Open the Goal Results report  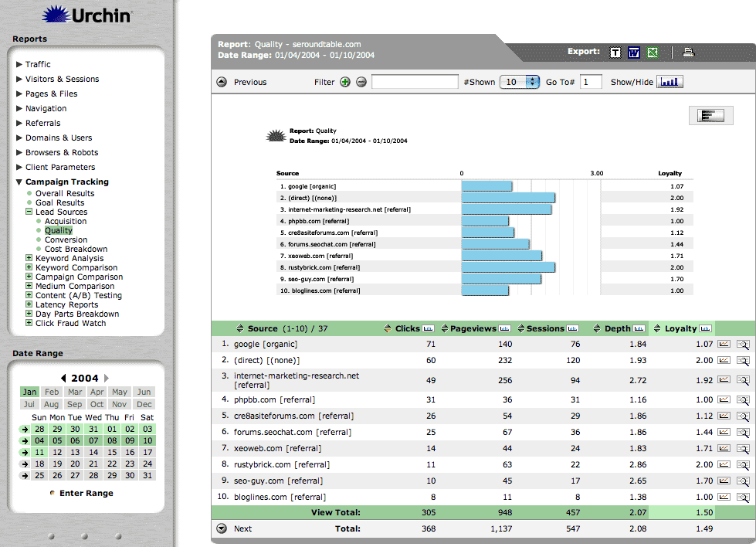[59, 202]
